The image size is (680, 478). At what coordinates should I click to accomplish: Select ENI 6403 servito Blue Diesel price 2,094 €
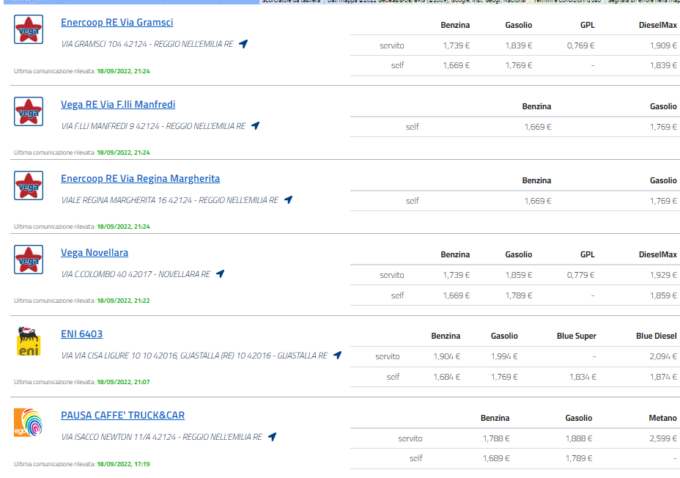click(x=663, y=357)
